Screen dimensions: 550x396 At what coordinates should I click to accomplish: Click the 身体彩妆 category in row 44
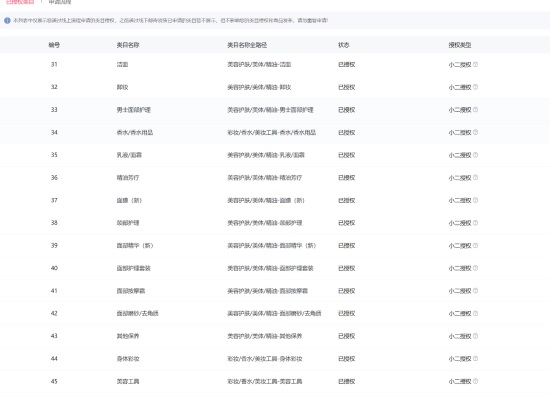[128, 359]
